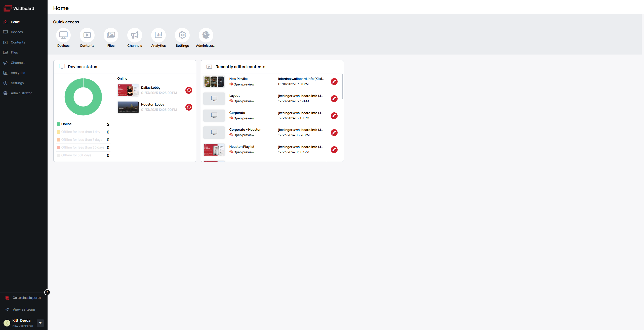
Task: Open Contents in left sidebar
Action: tap(18, 42)
